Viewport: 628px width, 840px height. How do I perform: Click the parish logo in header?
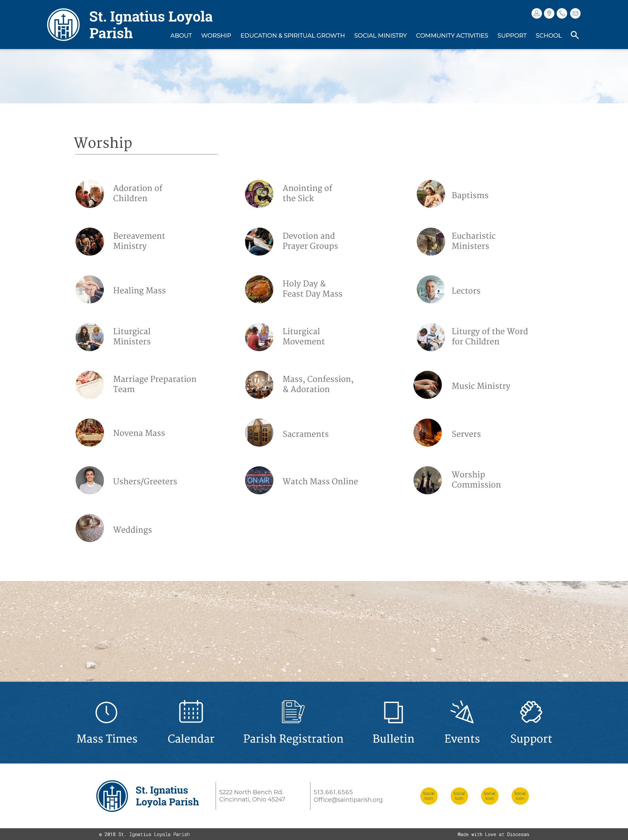(63, 25)
